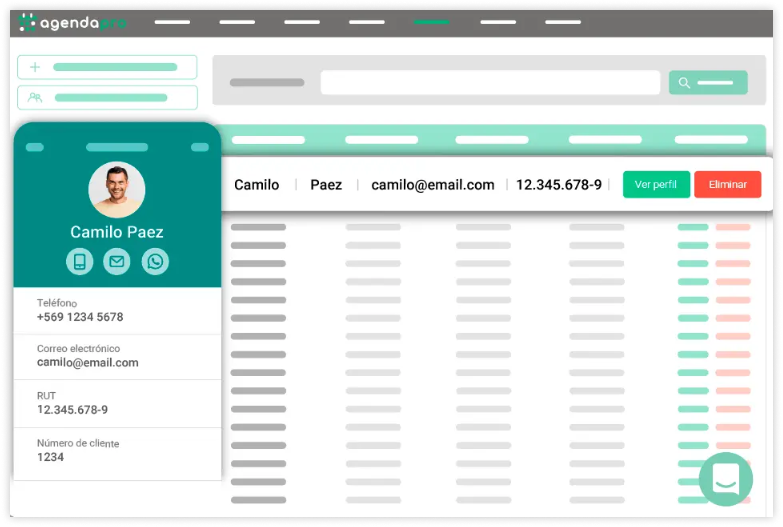Click client number 1234

click(x=50, y=457)
